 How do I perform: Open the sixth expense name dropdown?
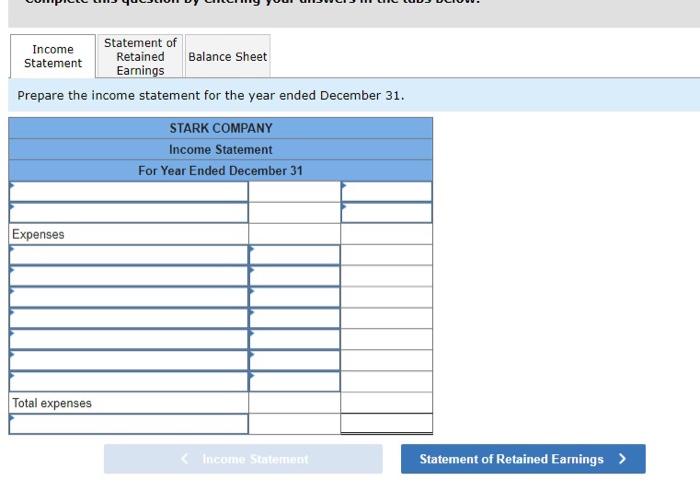click(129, 360)
